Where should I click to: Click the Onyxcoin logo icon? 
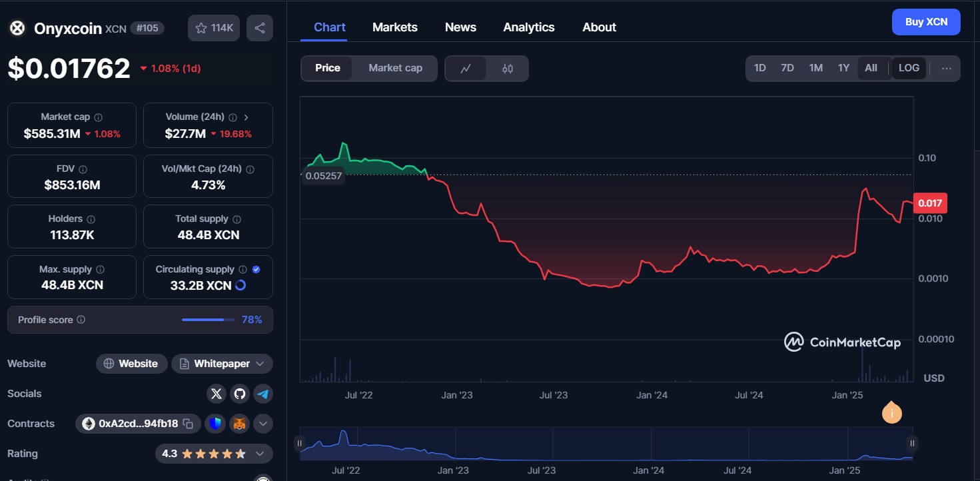point(17,28)
